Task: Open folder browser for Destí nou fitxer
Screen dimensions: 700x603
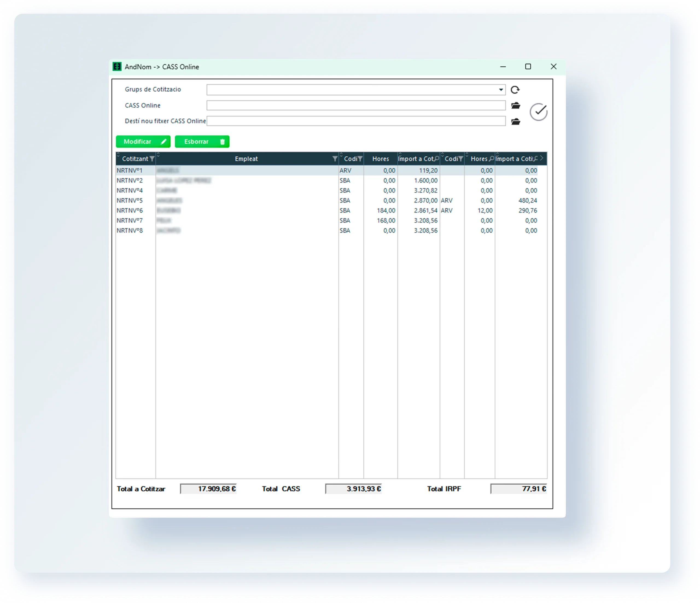Action: (x=515, y=122)
